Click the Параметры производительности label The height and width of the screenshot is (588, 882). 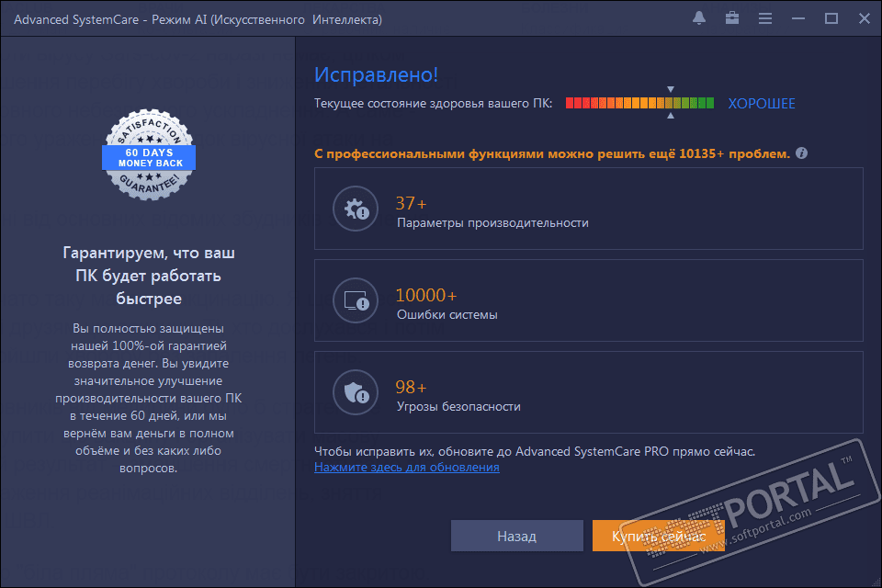point(492,223)
